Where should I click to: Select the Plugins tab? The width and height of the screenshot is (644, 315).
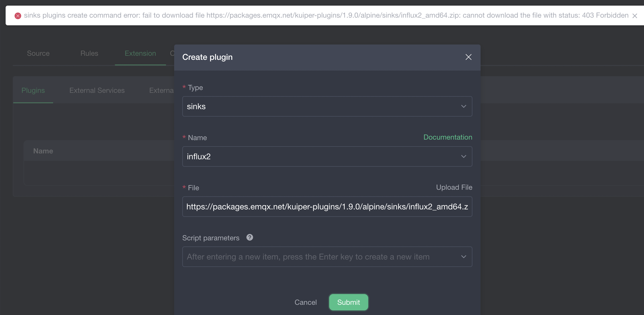[x=33, y=90]
